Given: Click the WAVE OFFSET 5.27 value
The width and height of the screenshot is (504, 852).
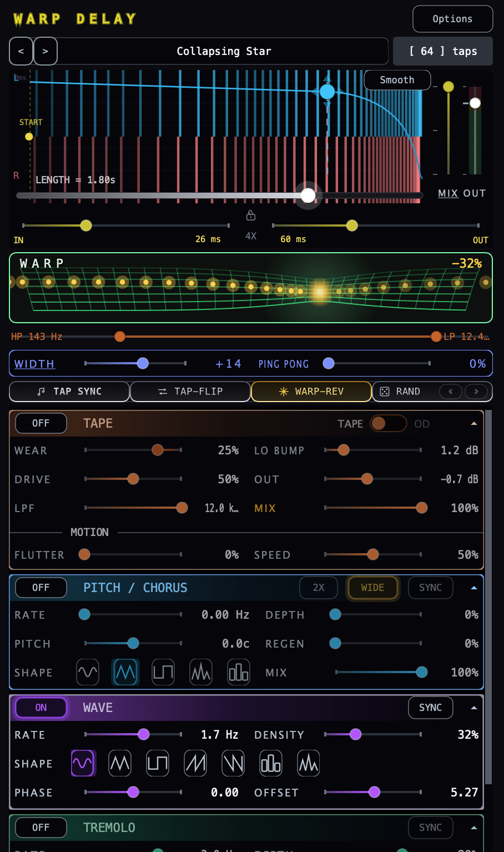Looking at the screenshot, I should [x=464, y=793].
